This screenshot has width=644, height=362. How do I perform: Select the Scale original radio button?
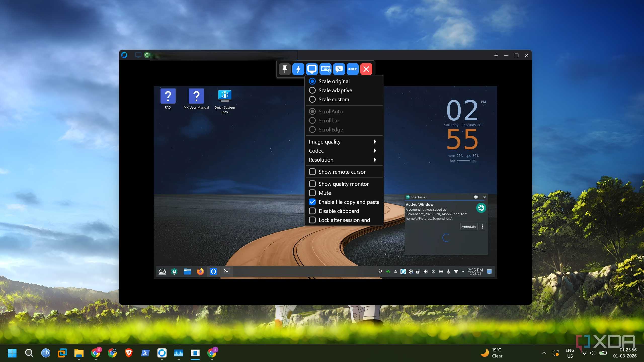[x=312, y=81]
